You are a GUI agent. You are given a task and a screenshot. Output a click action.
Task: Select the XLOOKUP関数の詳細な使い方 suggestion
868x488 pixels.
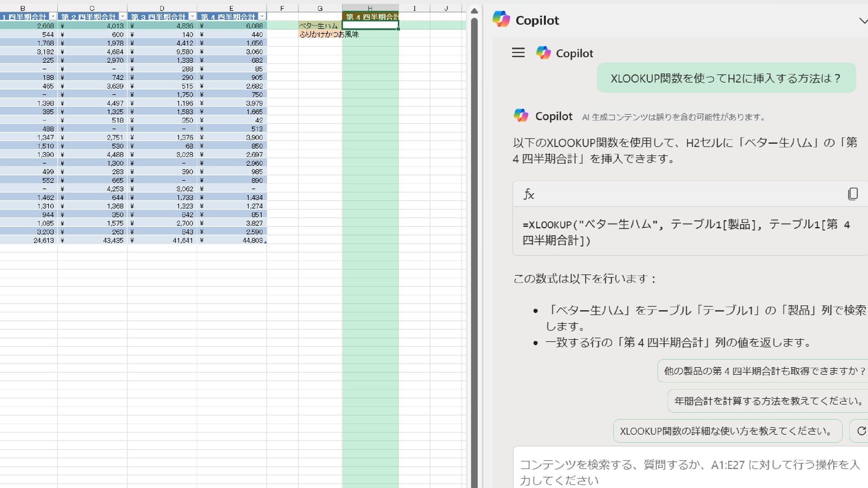(x=727, y=431)
